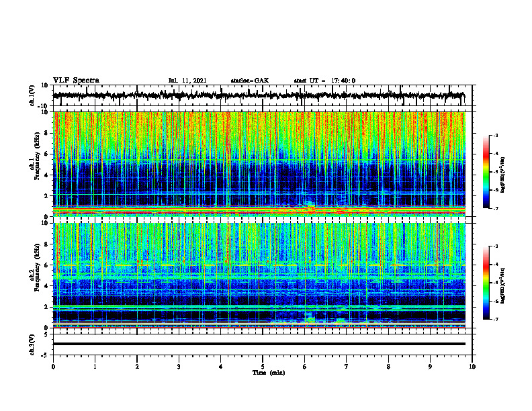Click the ch.1 voltage waveform trace panel
532x411 pixels.
(x=263, y=95)
